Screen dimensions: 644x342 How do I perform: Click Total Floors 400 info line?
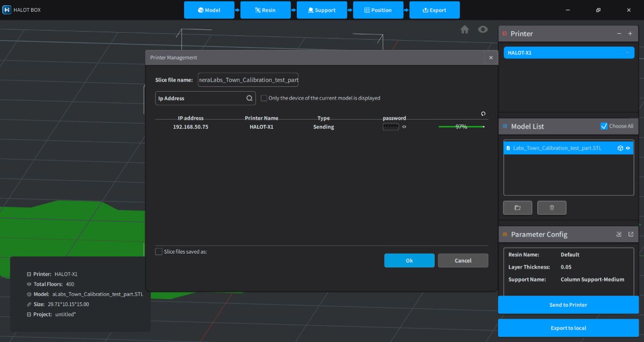50,284
